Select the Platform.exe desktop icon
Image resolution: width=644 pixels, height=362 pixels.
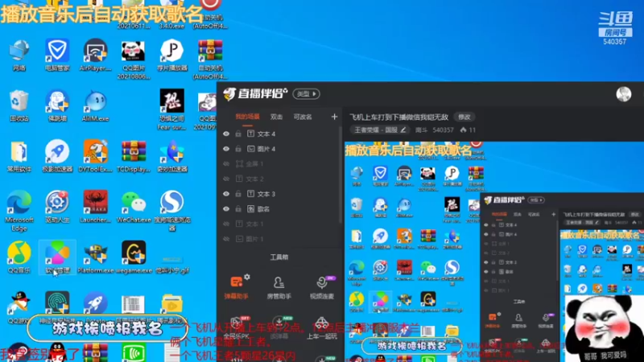point(95,257)
